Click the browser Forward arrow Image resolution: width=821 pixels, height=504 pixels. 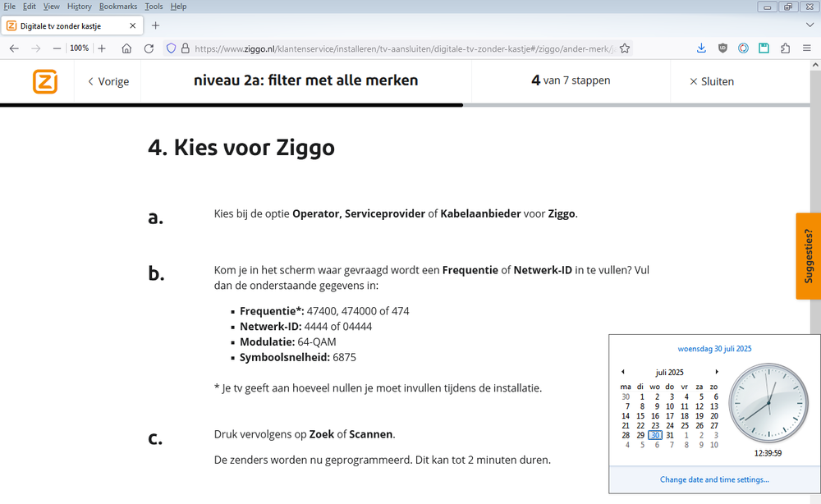pos(35,48)
